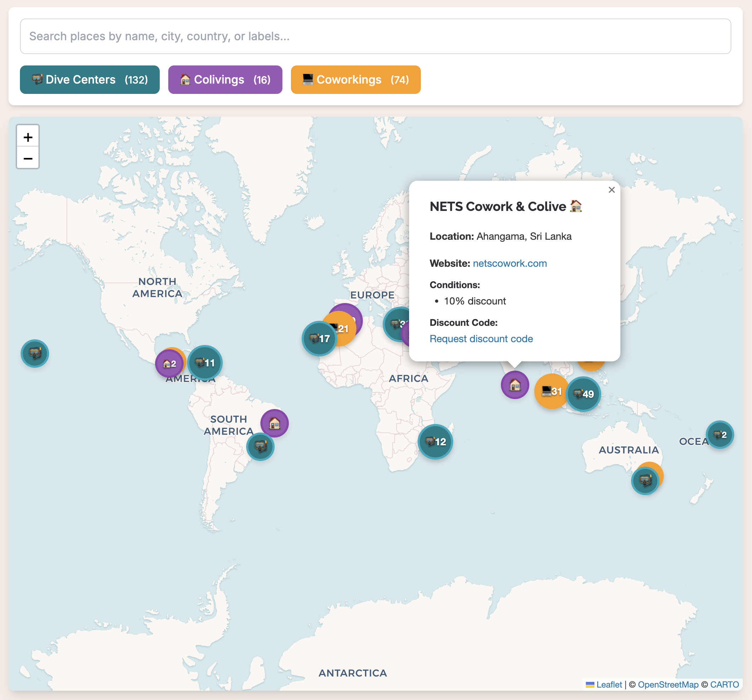
Task: Select the coliving marker in South America
Action: 274,423
